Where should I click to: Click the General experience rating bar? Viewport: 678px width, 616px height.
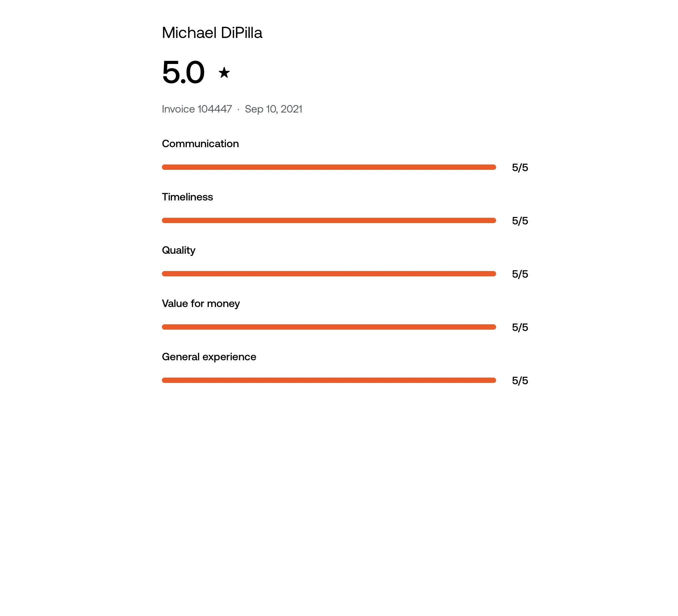[x=329, y=380]
